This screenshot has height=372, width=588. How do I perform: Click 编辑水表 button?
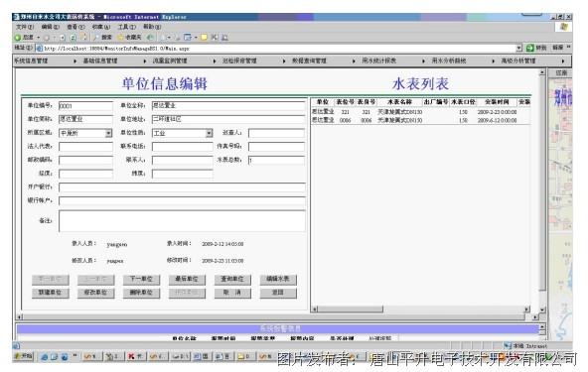tap(278, 280)
